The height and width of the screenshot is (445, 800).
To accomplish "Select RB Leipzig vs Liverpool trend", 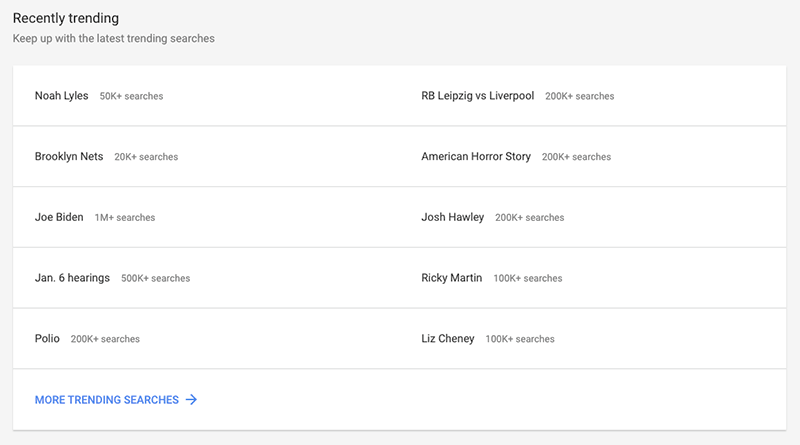I will 478,96.
